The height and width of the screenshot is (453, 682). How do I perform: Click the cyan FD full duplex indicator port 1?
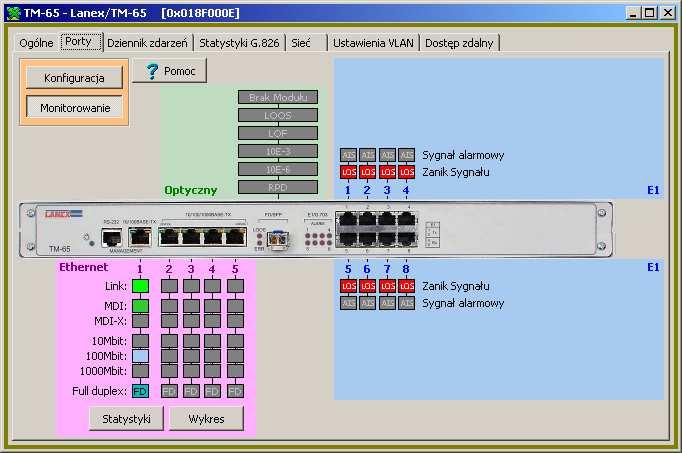(140, 391)
